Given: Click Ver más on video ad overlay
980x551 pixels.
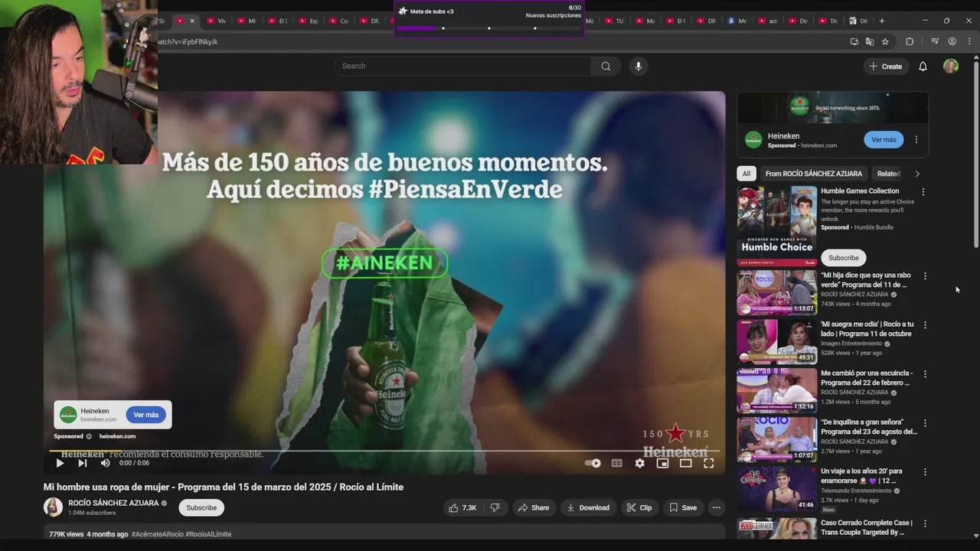Looking at the screenshot, I should coord(145,415).
